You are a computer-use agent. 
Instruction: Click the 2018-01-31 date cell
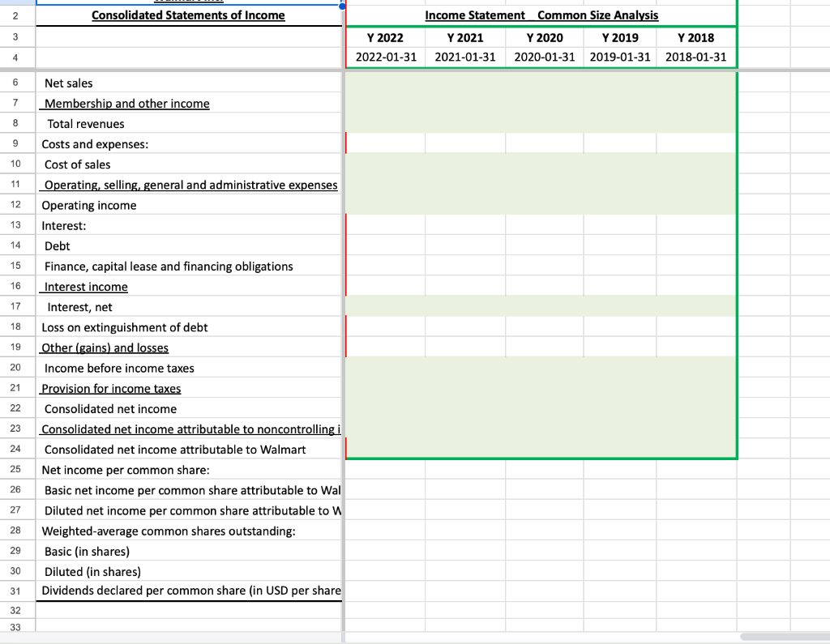695,57
